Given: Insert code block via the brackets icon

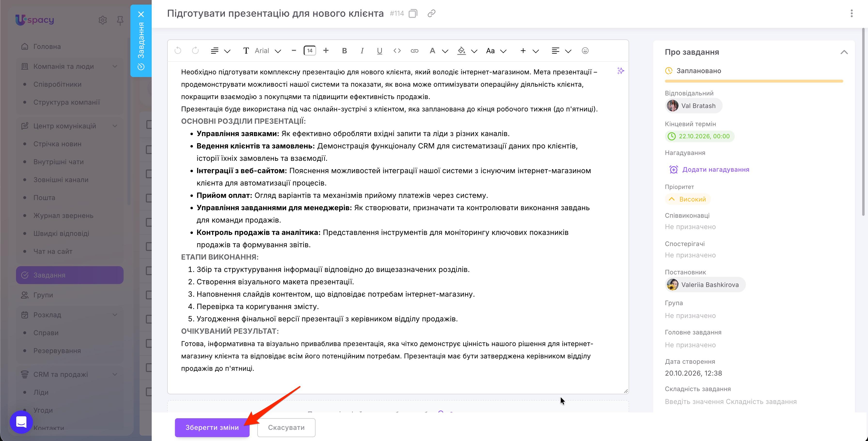Looking at the screenshot, I should coord(397,51).
